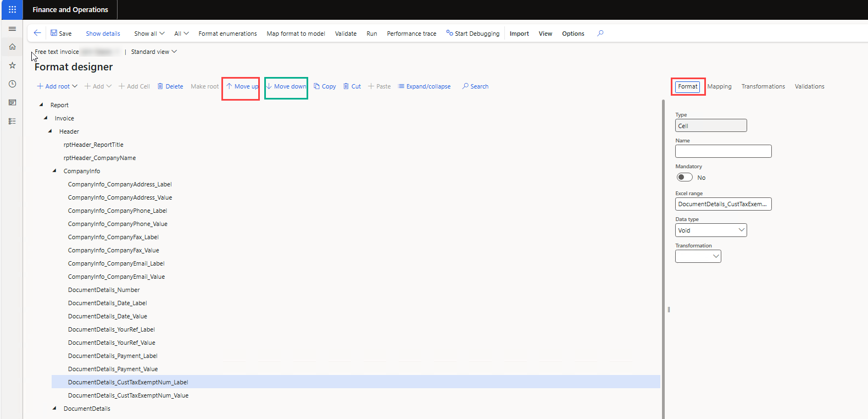Switch to the Validations tab
This screenshot has width=868, height=419.
[x=809, y=86]
